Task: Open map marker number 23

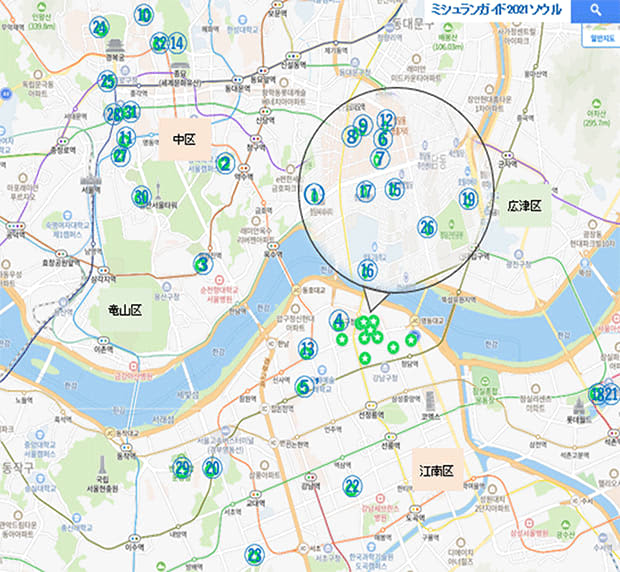Action: pos(255,554)
